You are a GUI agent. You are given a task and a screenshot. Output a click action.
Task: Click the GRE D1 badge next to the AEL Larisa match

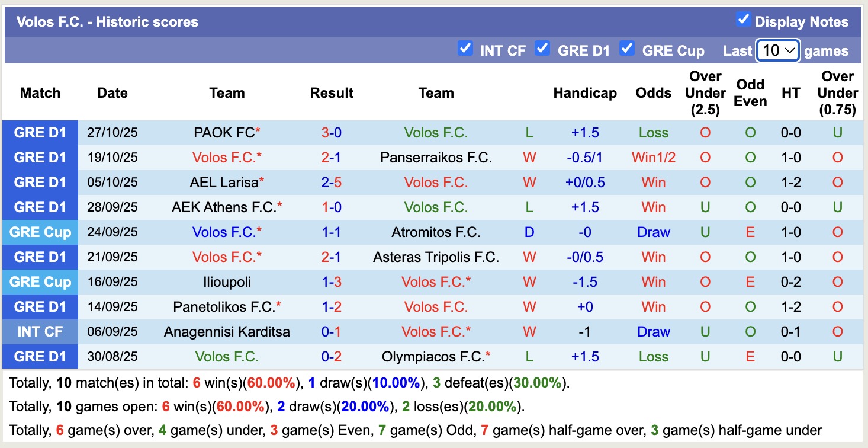(40, 182)
